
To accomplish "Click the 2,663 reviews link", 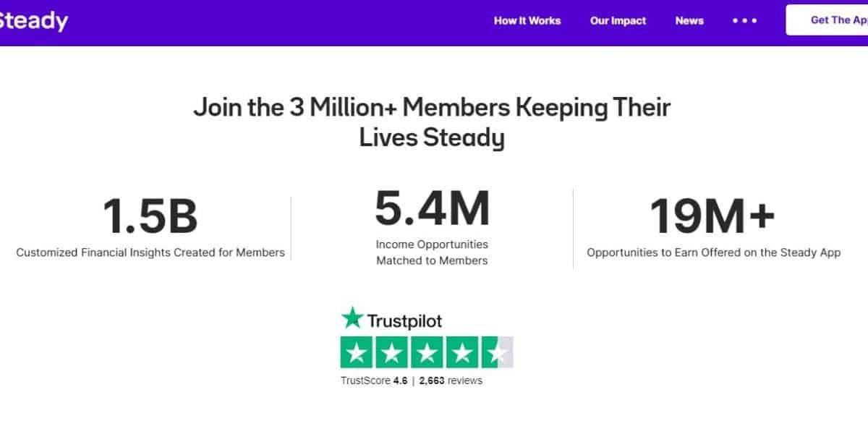I will (451, 380).
